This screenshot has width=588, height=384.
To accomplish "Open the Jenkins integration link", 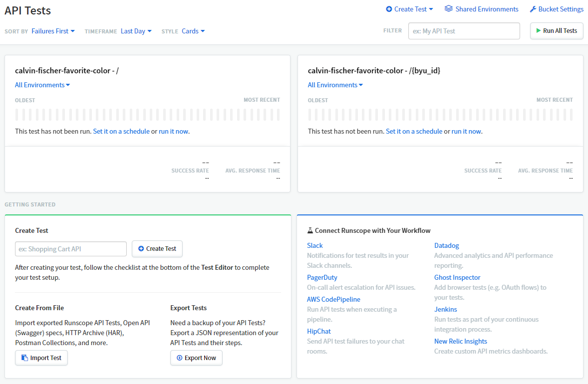I will point(446,310).
